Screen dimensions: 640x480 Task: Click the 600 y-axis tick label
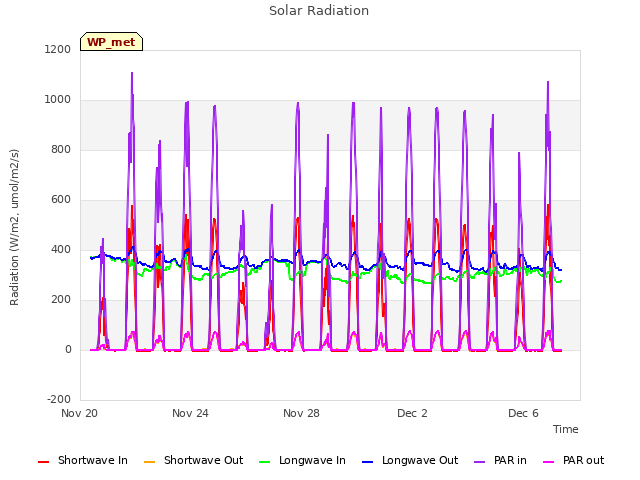point(61,200)
